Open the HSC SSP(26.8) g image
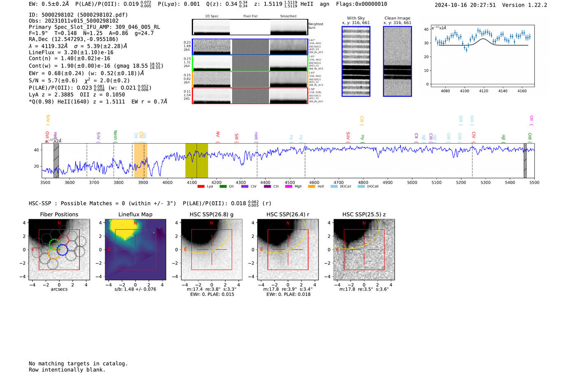The width and height of the screenshot is (576, 392). click(211, 250)
